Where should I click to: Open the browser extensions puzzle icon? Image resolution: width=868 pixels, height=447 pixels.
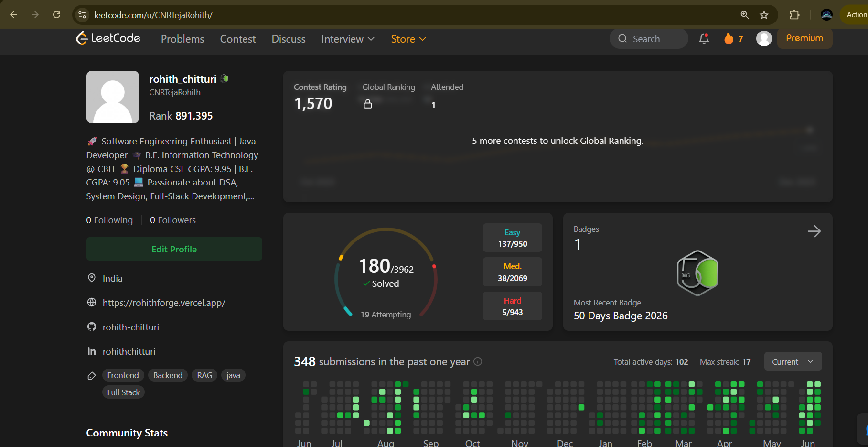(x=794, y=15)
